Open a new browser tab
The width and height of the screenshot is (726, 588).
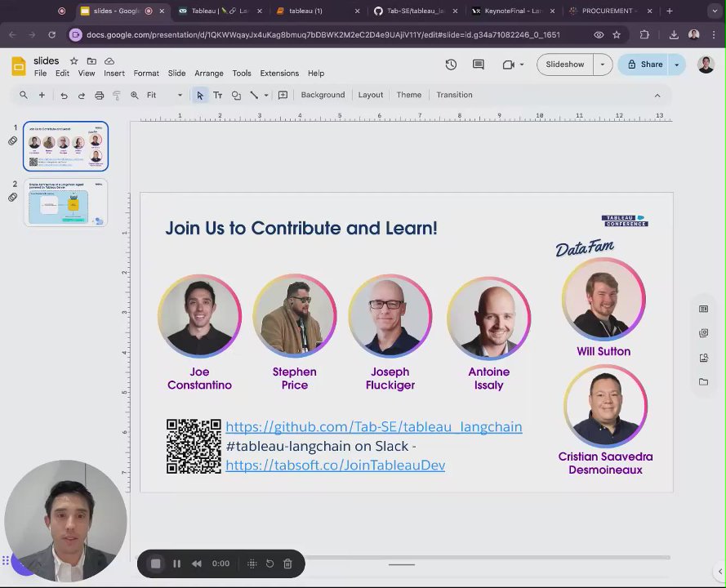(670, 11)
